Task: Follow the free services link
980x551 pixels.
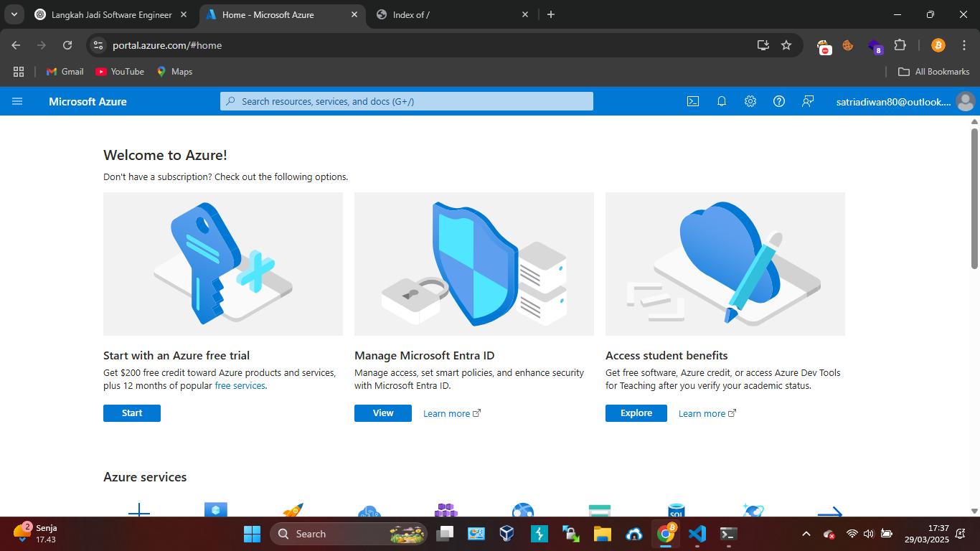Action: pos(240,386)
